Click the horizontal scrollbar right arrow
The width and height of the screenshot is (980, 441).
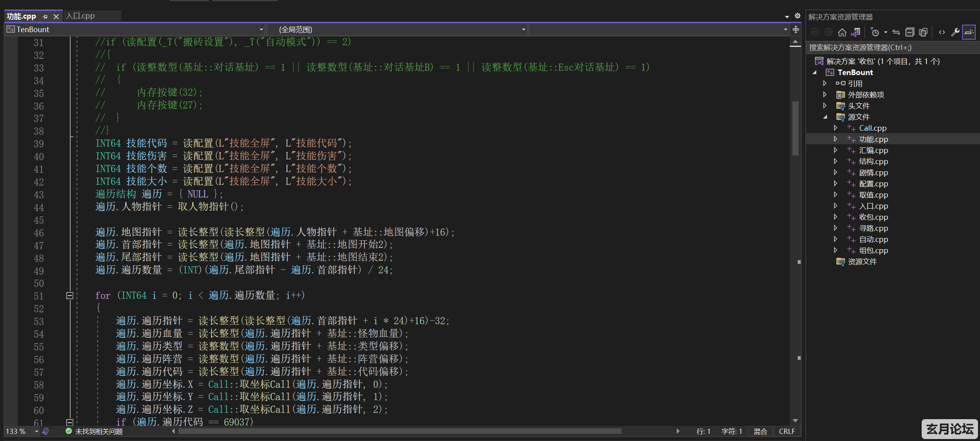678,431
